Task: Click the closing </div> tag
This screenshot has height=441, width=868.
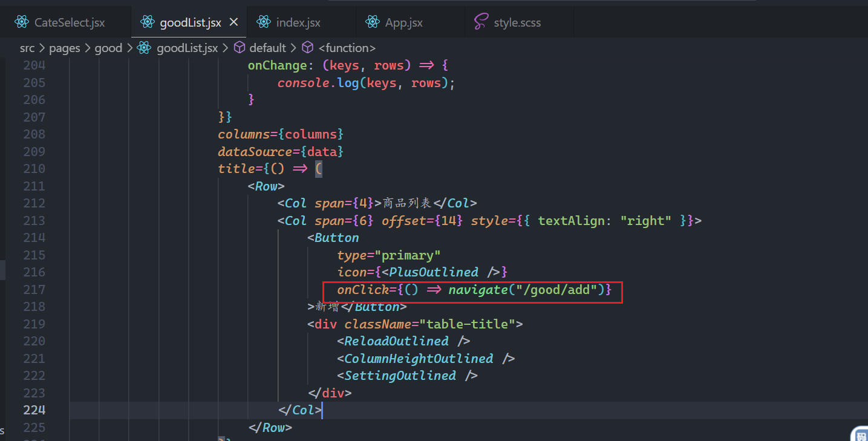Action: point(330,393)
